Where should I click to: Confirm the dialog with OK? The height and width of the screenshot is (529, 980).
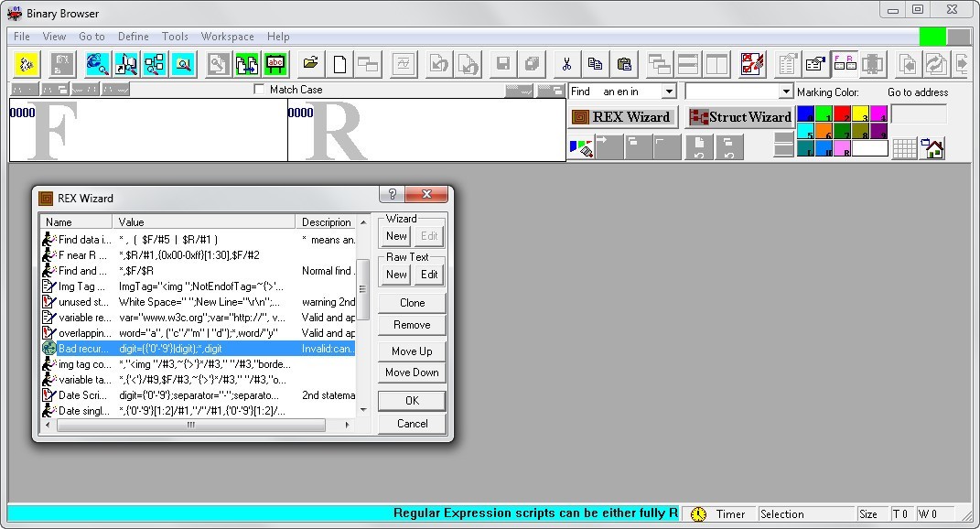412,401
